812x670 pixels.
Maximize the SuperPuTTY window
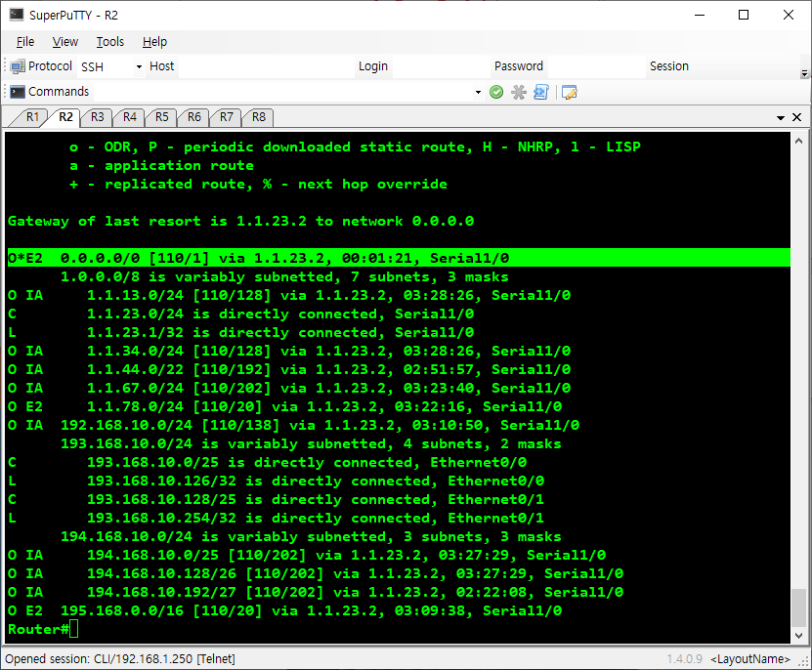point(744,15)
